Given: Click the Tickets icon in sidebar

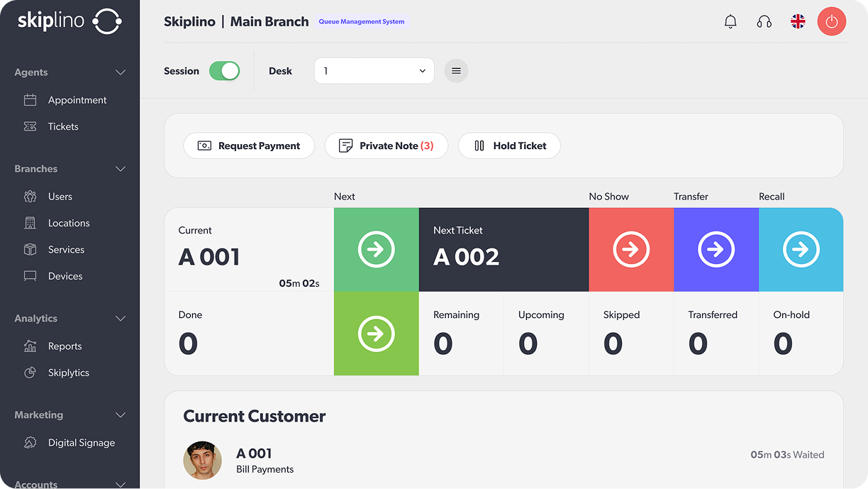Looking at the screenshot, I should 30,126.
